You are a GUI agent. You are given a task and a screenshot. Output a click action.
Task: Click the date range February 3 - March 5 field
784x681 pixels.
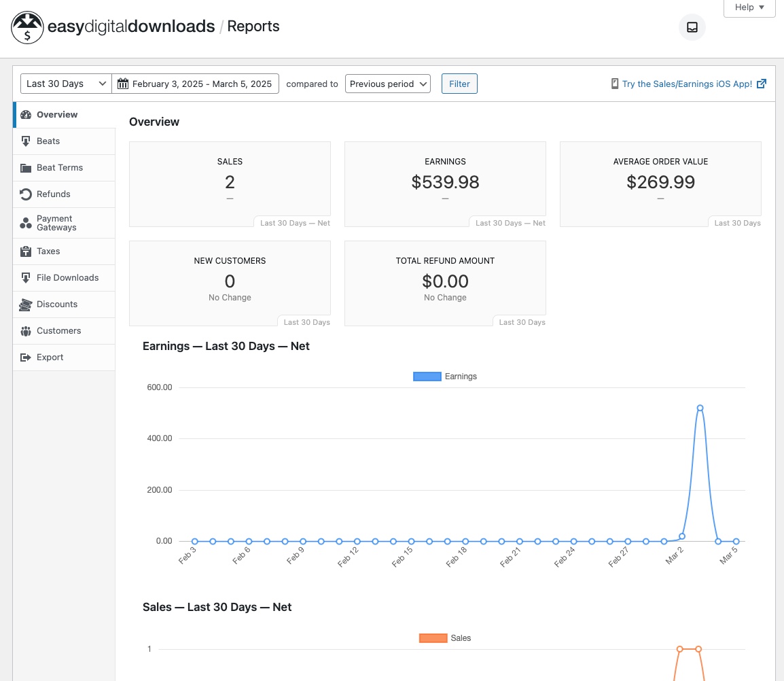(196, 84)
